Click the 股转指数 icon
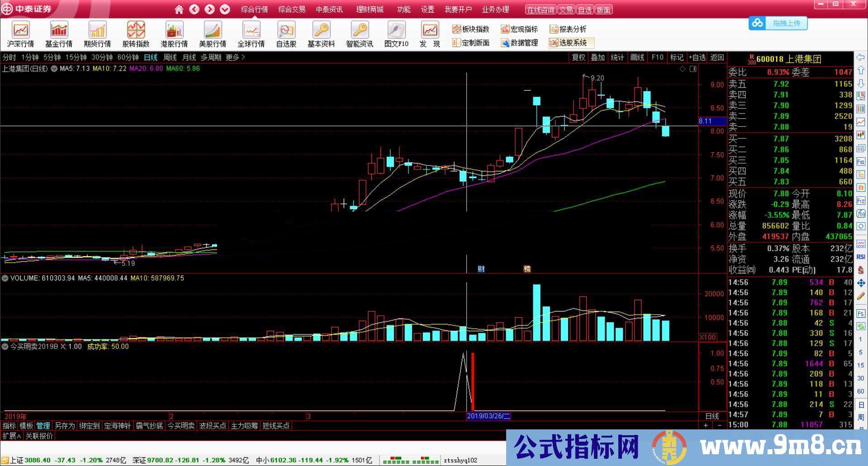 point(136,34)
